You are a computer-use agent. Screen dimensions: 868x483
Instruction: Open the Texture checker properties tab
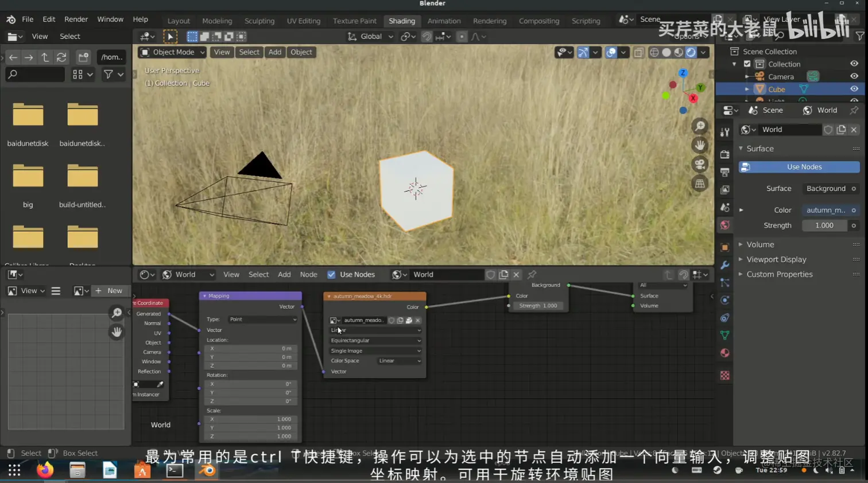725,375
